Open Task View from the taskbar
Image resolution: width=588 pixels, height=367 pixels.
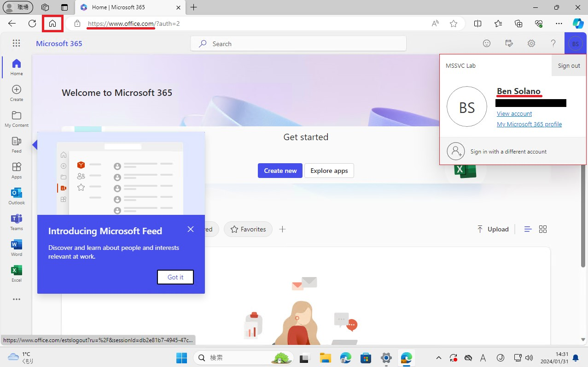point(305,358)
